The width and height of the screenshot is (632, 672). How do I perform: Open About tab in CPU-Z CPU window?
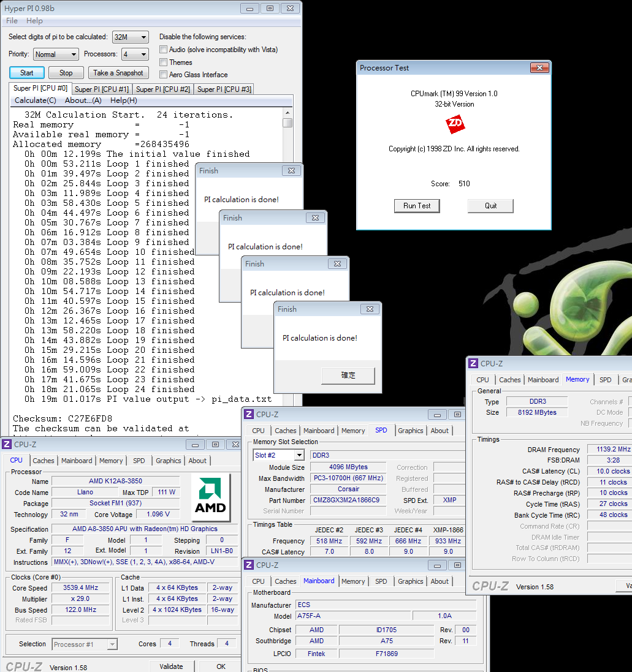point(197,461)
